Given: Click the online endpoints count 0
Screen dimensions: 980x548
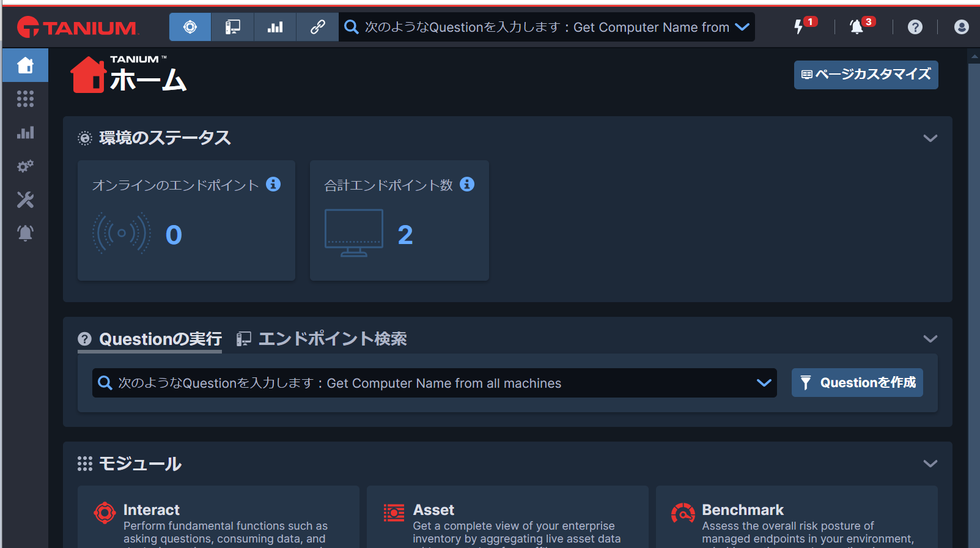Looking at the screenshot, I should pos(174,235).
